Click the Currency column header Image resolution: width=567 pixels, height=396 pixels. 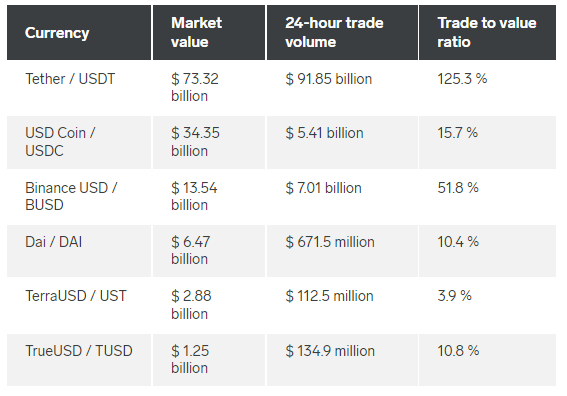[x=79, y=33]
